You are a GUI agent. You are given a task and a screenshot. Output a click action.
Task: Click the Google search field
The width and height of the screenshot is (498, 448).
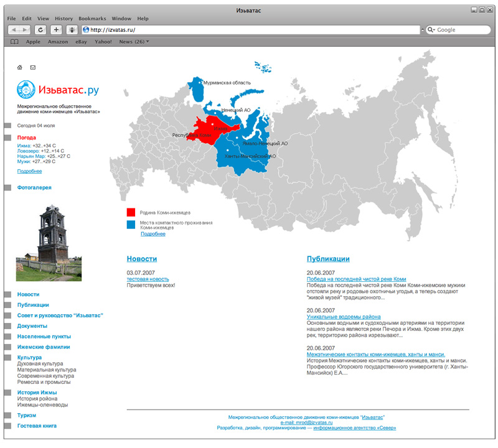(x=458, y=30)
